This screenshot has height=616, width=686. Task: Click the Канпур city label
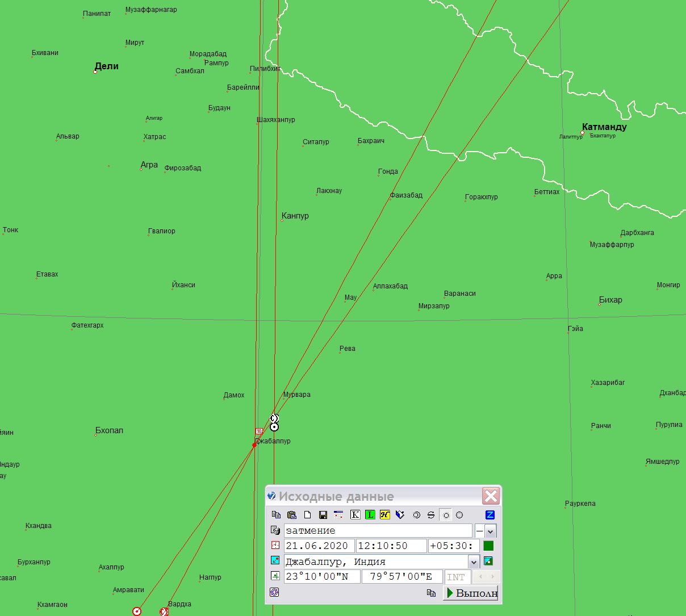tap(295, 216)
